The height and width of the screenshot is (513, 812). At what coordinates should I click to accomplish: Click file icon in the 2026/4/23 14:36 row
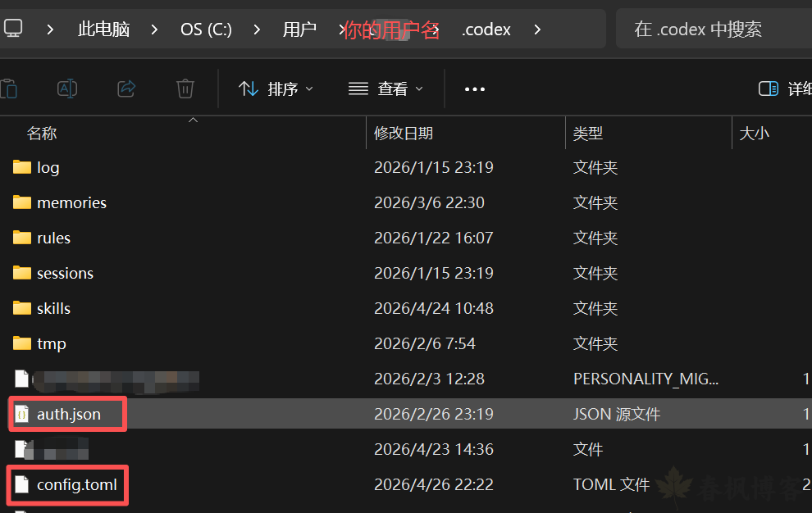point(21,449)
